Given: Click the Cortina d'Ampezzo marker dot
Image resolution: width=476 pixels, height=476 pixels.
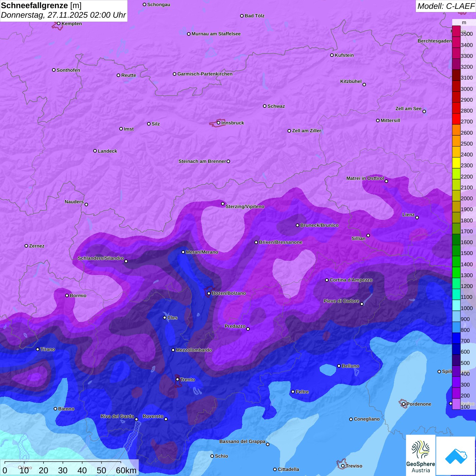Looking at the screenshot, I should (x=327, y=280).
